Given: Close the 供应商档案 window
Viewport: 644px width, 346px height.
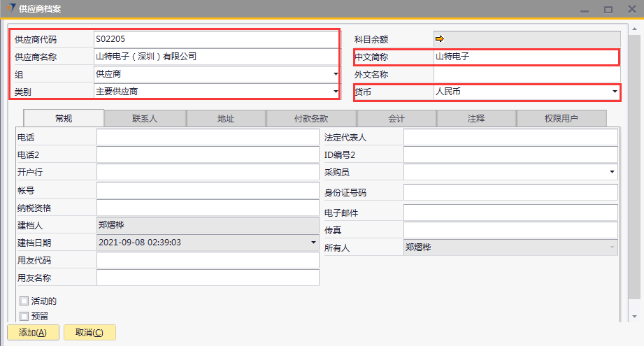Looking at the screenshot, I should 630,10.
